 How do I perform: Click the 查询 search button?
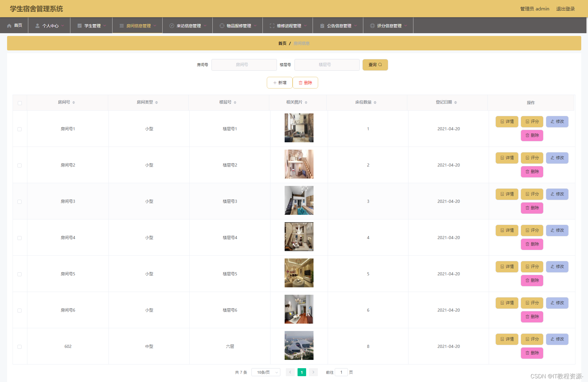click(x=375, y=65)
